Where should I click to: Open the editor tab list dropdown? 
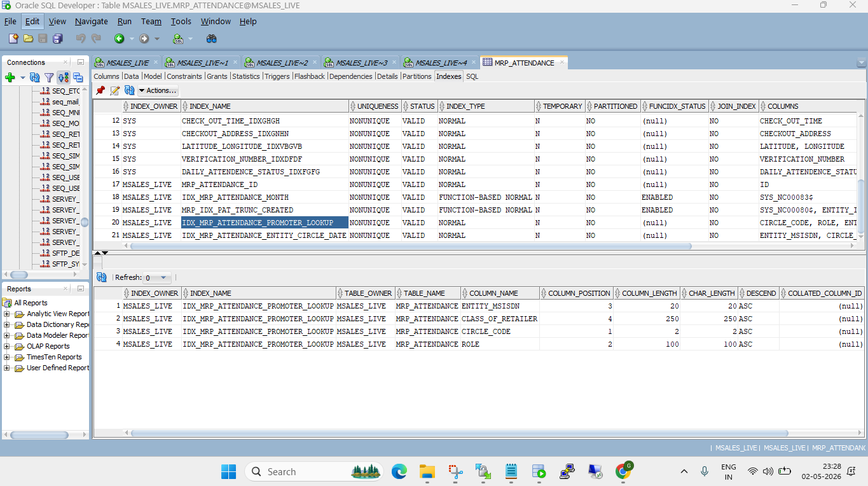pyautogui.click(x=862, y=63)
